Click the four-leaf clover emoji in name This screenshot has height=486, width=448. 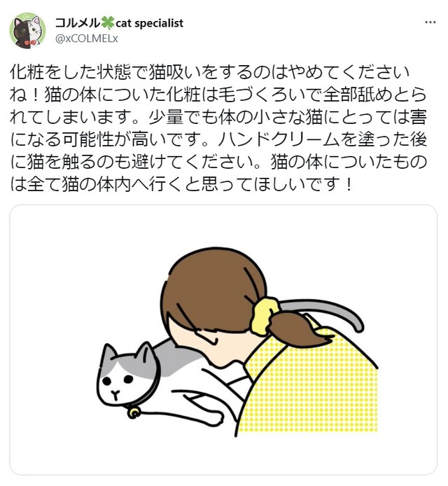(x=108, y=23)
